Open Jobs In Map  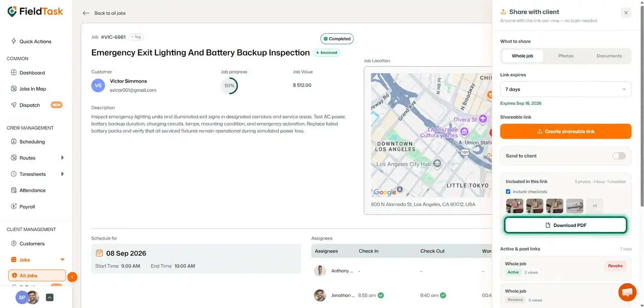pyautogui.click(x=33, y=89)
